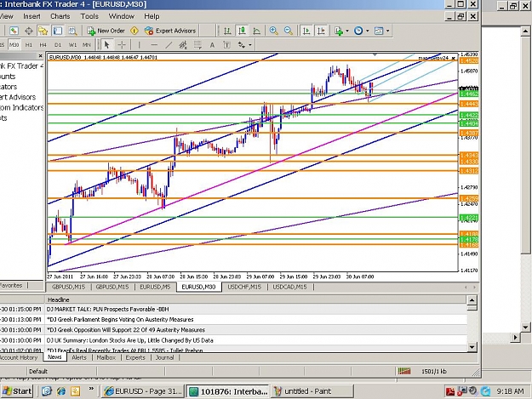Select the arrow cursor tool
Image resolution: width=532 pixels, height=399 pixels.
[107, 45]
